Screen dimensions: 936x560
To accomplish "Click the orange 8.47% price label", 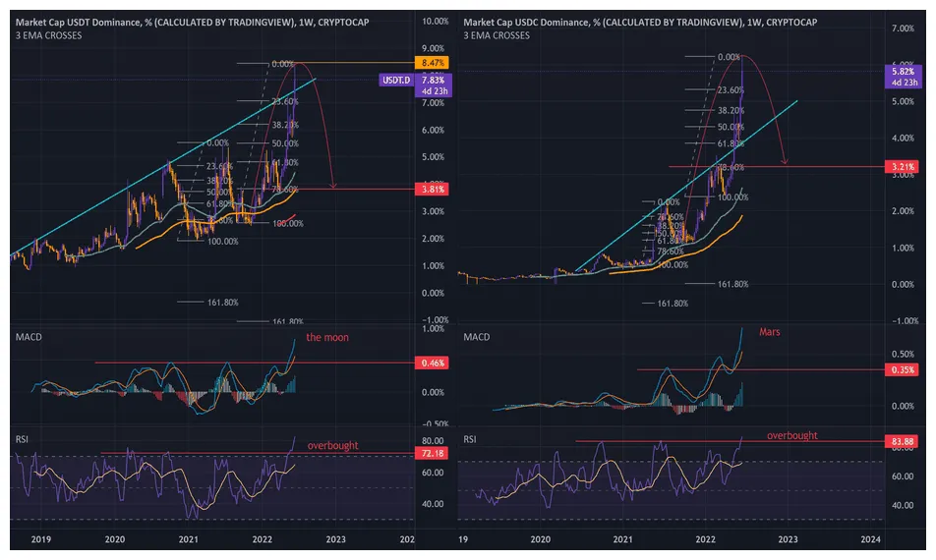I will tap(434, 63).
